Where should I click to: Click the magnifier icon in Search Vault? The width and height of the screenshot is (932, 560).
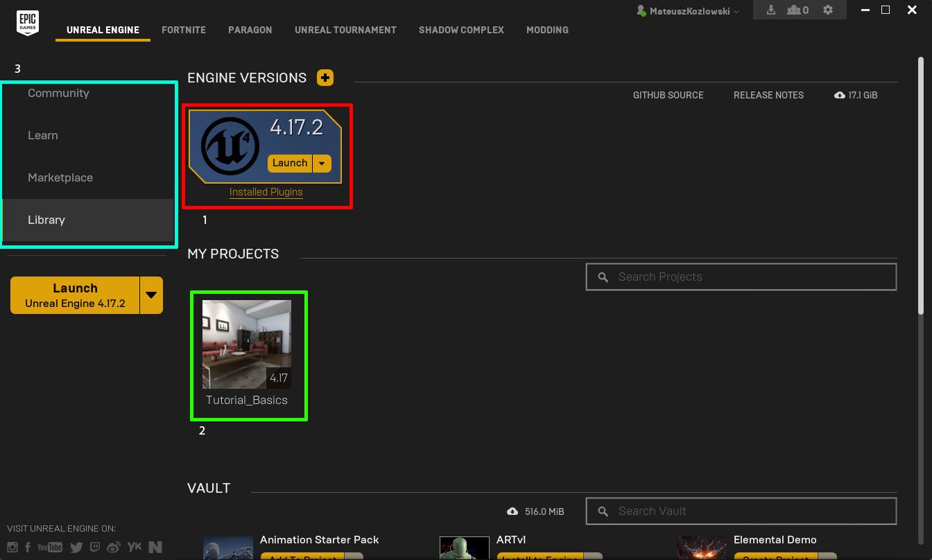(604, 511)
